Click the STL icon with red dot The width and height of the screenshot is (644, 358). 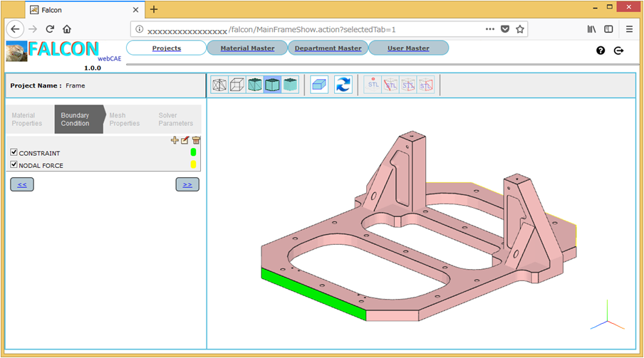click(373, 85)
